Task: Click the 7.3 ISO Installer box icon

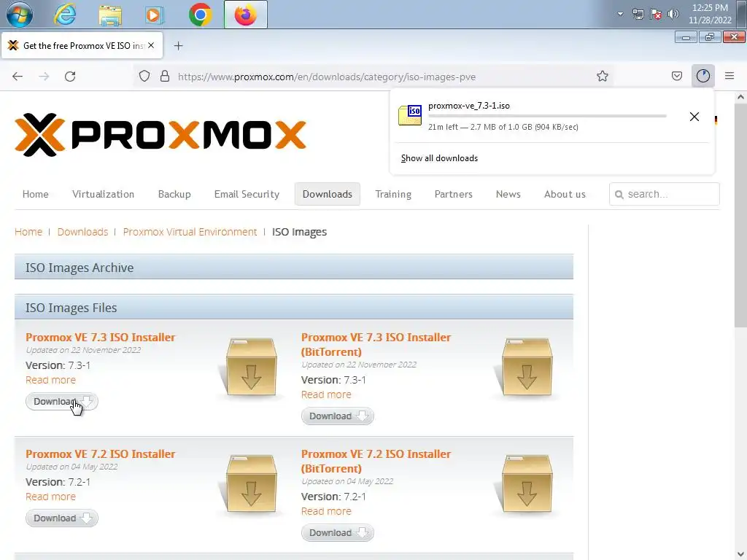Action: [x=251, y=367]
